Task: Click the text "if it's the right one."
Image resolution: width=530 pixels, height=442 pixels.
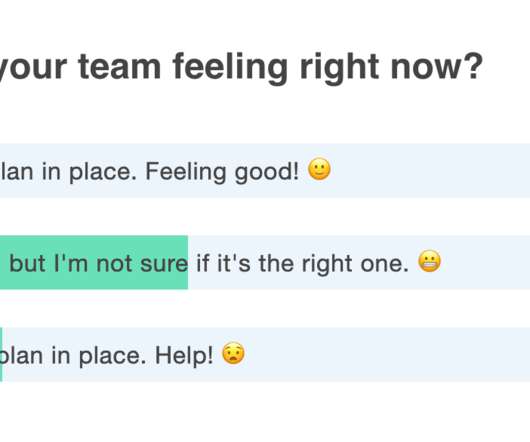Action: tap(303, 263)
